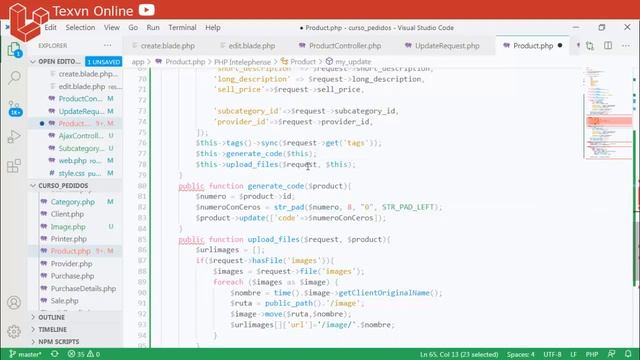This screenshot has height=360, width=640.
Task: Change encoding via UTF-8 status item
Action: (552, 354)
